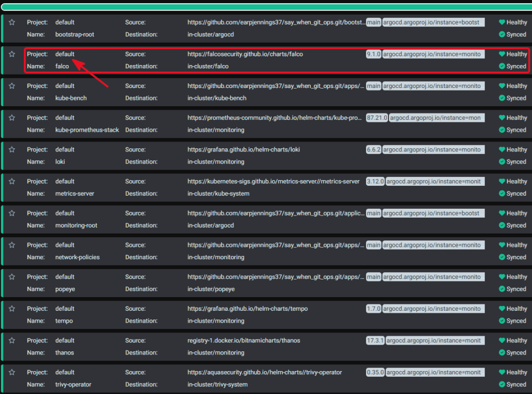Screen dimensions: 532x394
Task: Open the grafana helm-charts loki source URL
Action: (x=243, y=149)
